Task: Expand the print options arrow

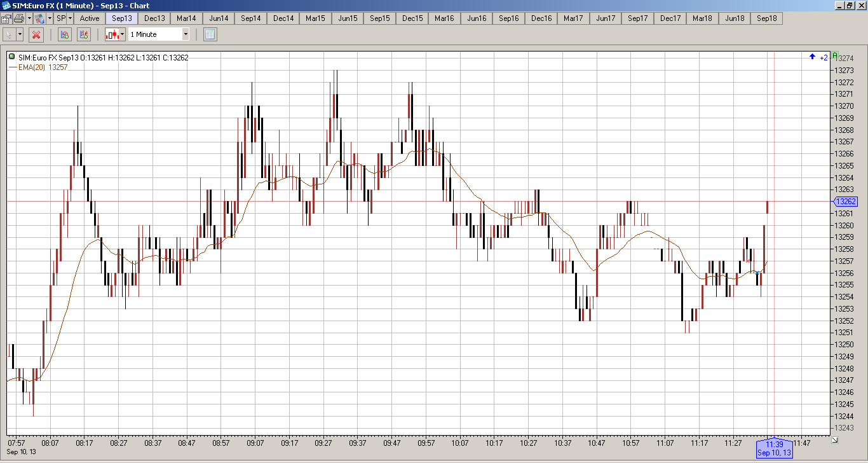Action: [x=29, y=18]
